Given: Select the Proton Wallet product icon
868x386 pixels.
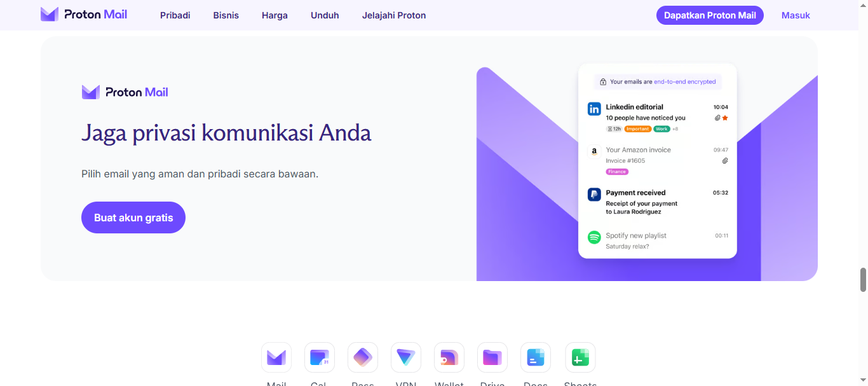Looking at the screenshot, I should 449,357.
